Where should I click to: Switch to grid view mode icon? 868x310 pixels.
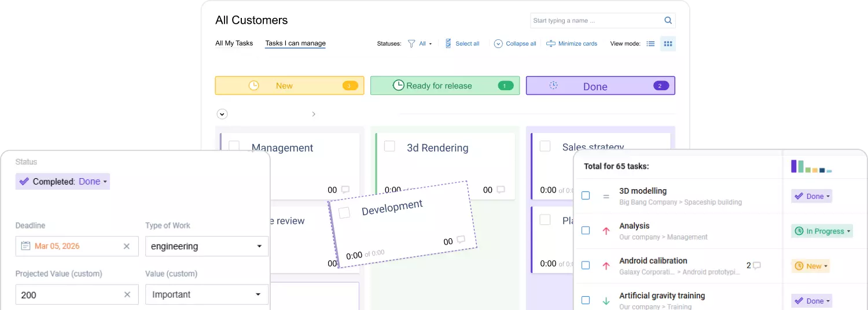tap(668, 43)
